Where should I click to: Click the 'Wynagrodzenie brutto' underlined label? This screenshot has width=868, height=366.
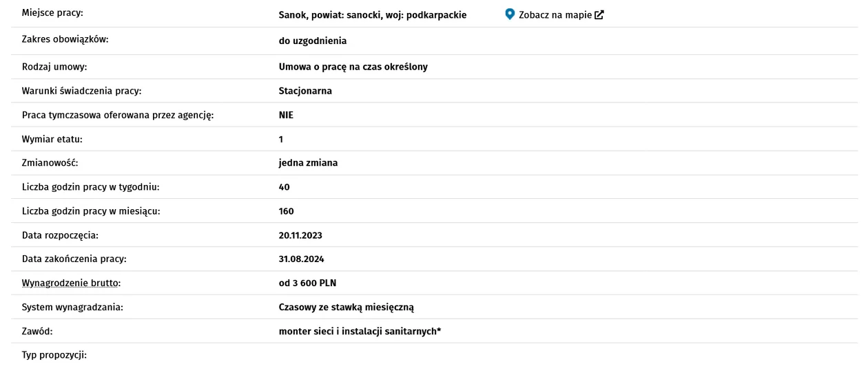coord(76,283)
